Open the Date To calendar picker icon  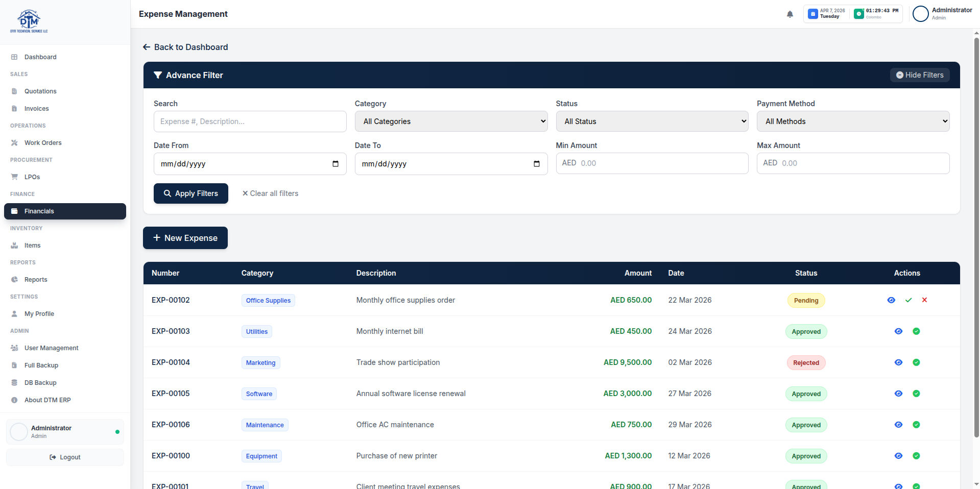[x=536, y=164]
